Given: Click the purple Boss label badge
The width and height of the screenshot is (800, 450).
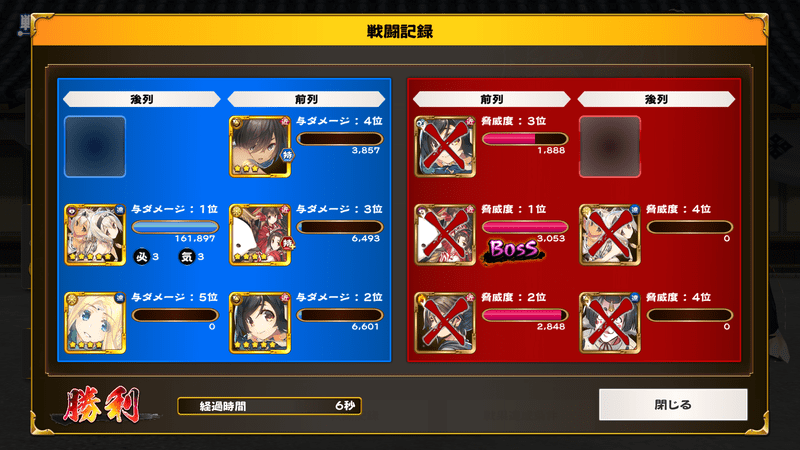Looking at the screenshot, I should 513,250.
